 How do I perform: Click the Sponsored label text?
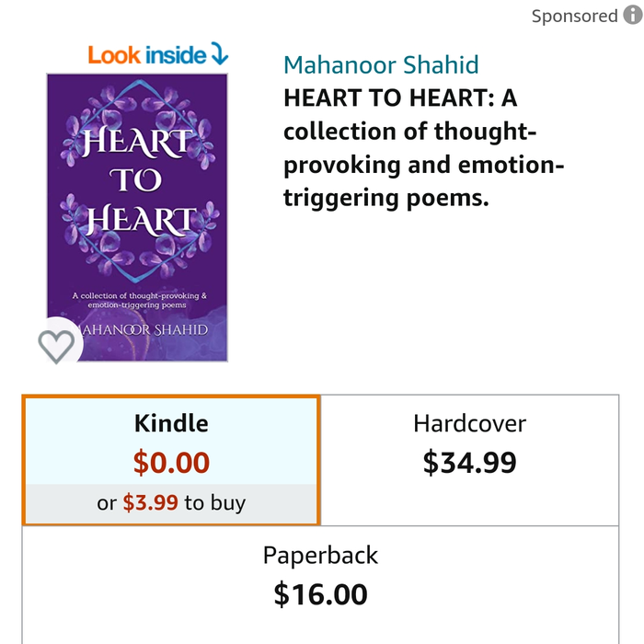pos(575,16)
